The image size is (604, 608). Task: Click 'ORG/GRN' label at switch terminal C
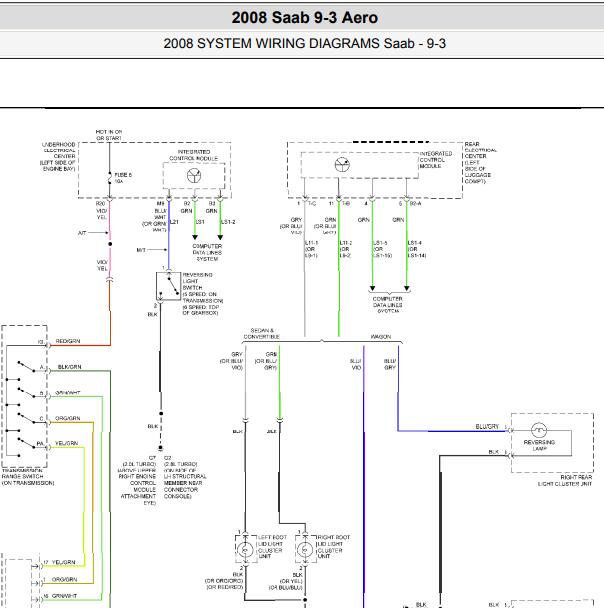pos(68,418)
